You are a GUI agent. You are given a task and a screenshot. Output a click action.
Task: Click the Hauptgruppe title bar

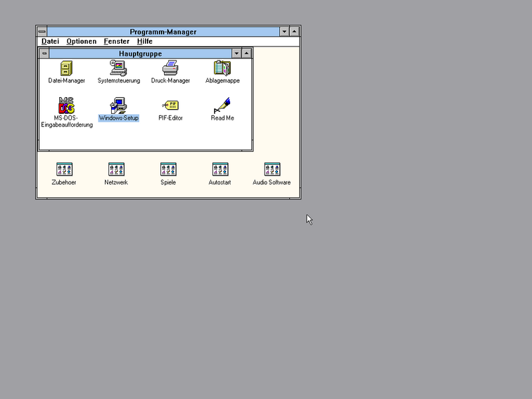140,53
